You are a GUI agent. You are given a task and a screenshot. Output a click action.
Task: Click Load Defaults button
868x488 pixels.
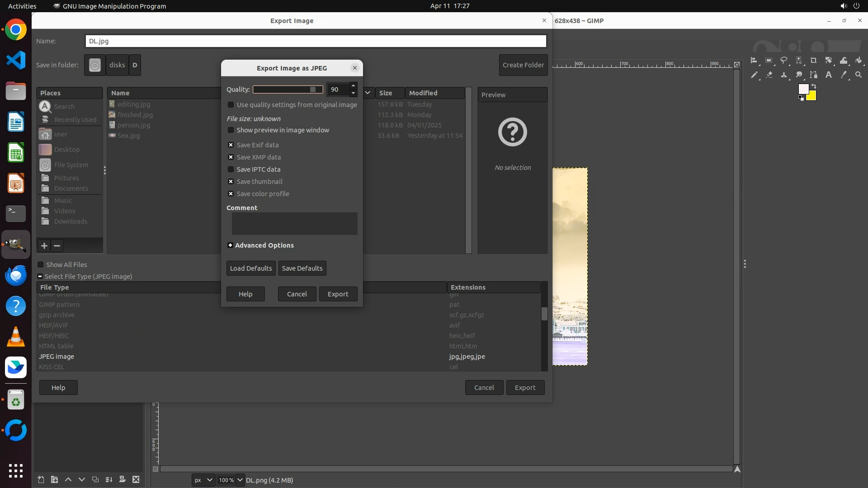[250, 268]
